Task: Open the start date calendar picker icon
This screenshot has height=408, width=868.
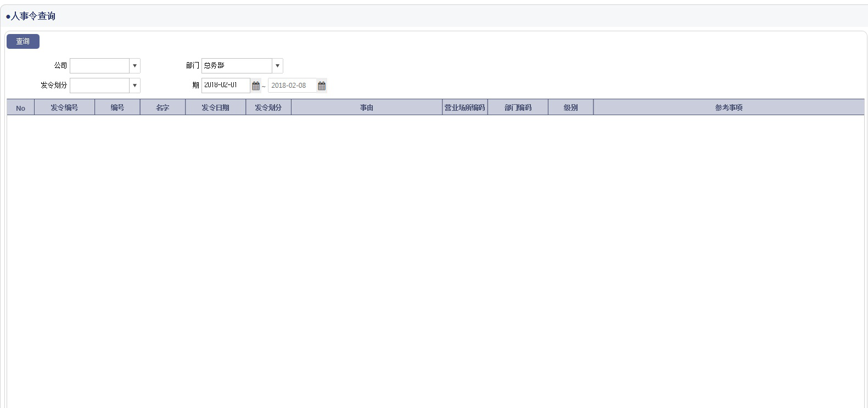Action: (x=256, y=86)
